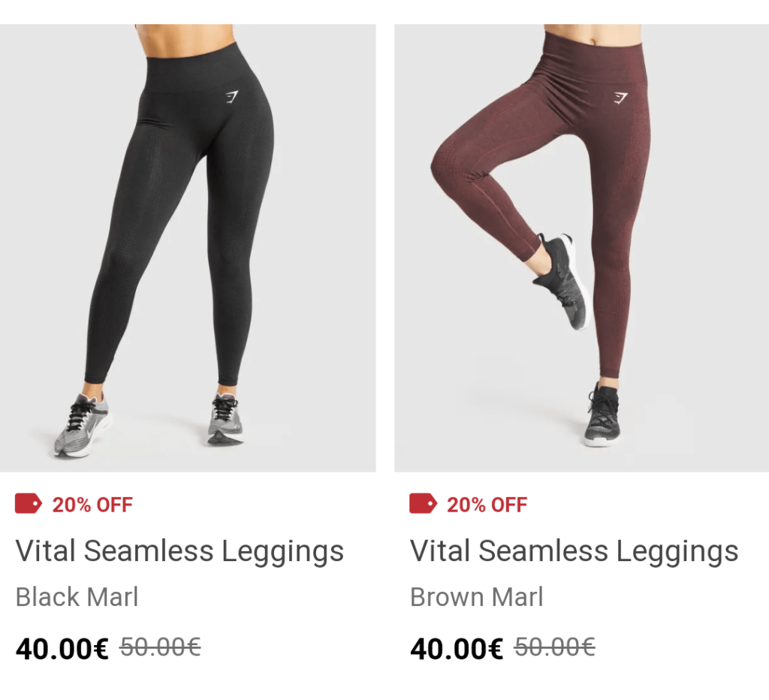This screenshot has height=700, width=769.
Task: Click the Gymshark logo on black leggings
Action: tap(231, 97)
